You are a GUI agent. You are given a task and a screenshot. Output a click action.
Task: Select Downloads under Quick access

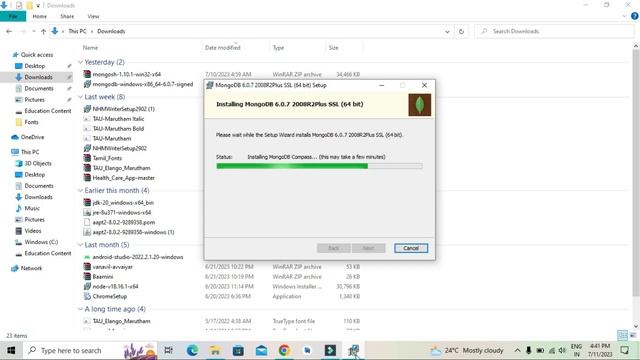[x=38, y=77]
